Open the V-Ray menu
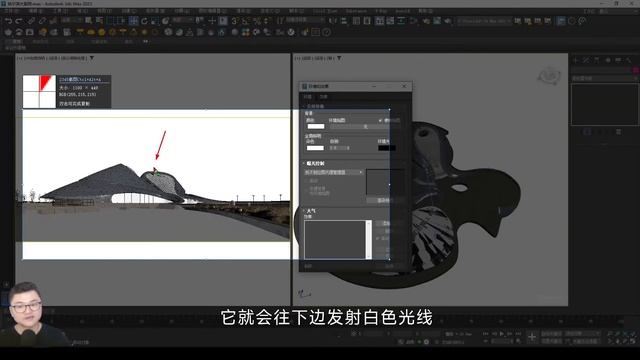Screen dimensions: 640x360 381,11
